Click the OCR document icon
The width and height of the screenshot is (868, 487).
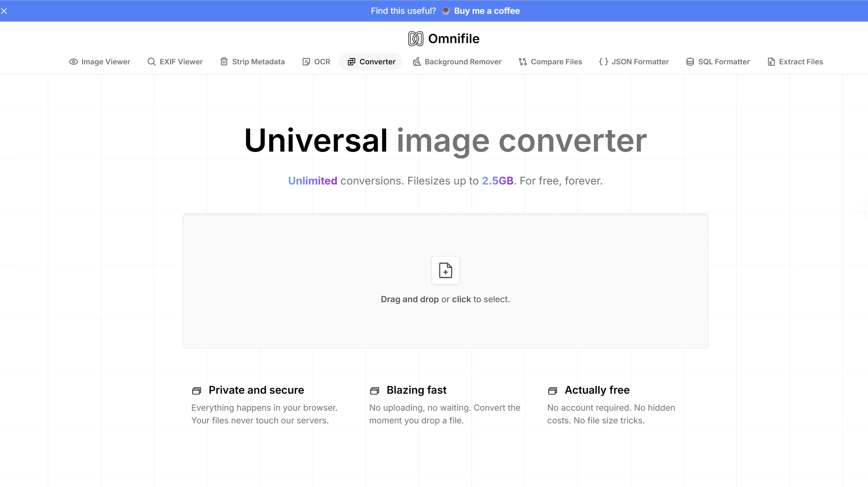point(306,62)
